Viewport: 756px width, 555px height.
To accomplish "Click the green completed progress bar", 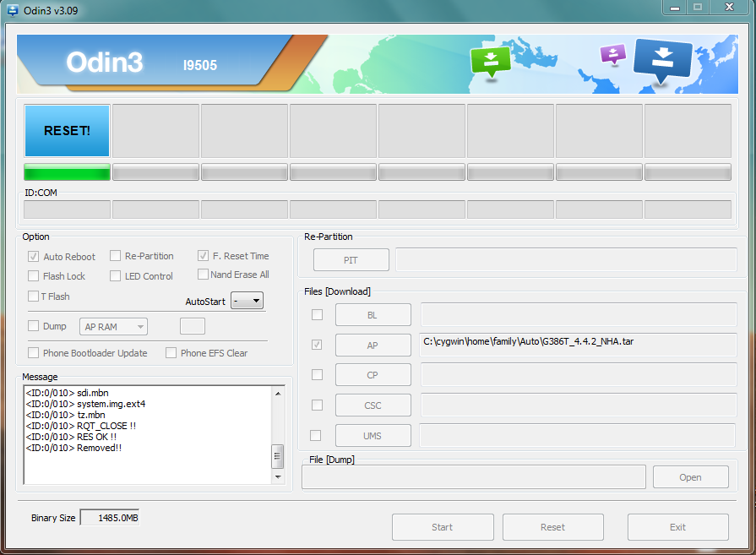I will (x=67, y=172).
